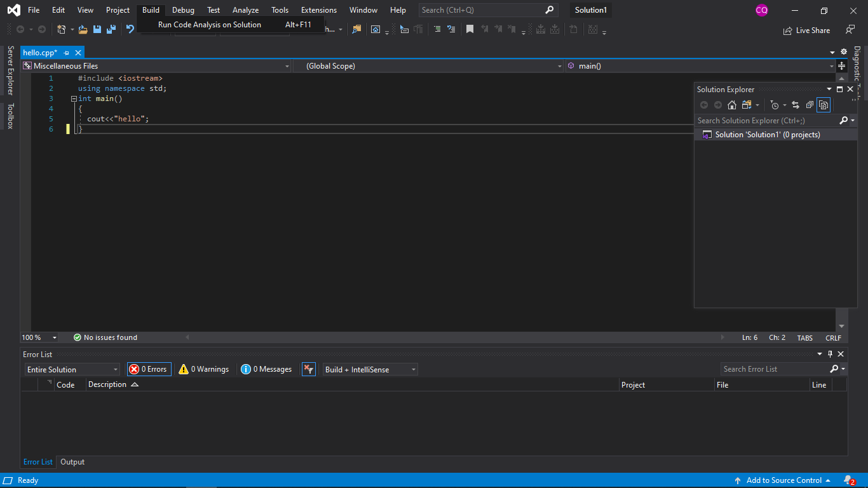This screenshot has width=868, height=488.
Task: Collapse the main() code block
Action: 74,99
